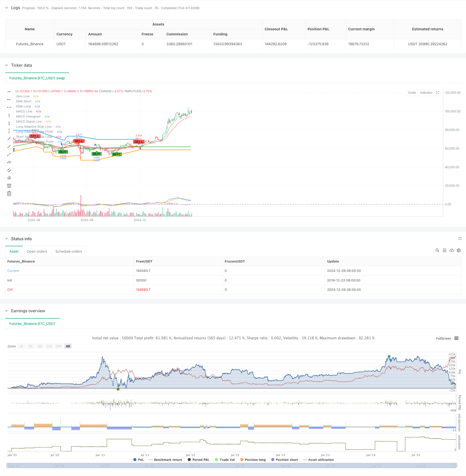
Task: Open Status info settings gear
Action: coord(459,250)
